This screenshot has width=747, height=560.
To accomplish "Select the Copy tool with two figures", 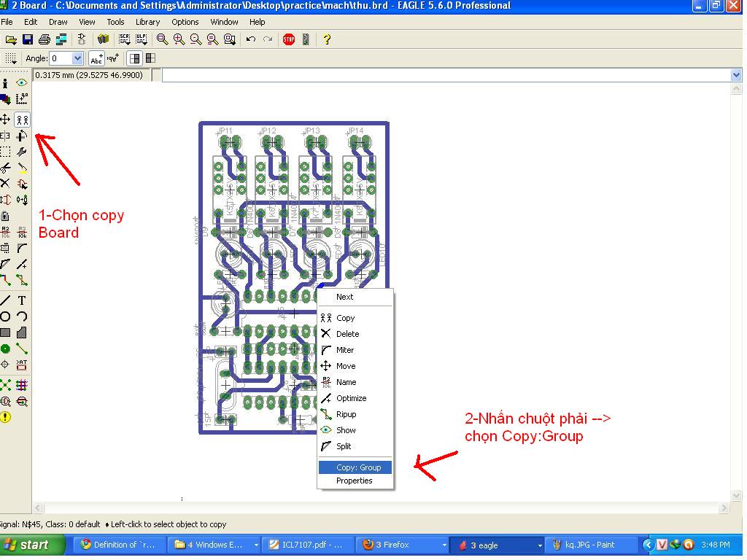I will pyautogui.click(x=22, y=119).
